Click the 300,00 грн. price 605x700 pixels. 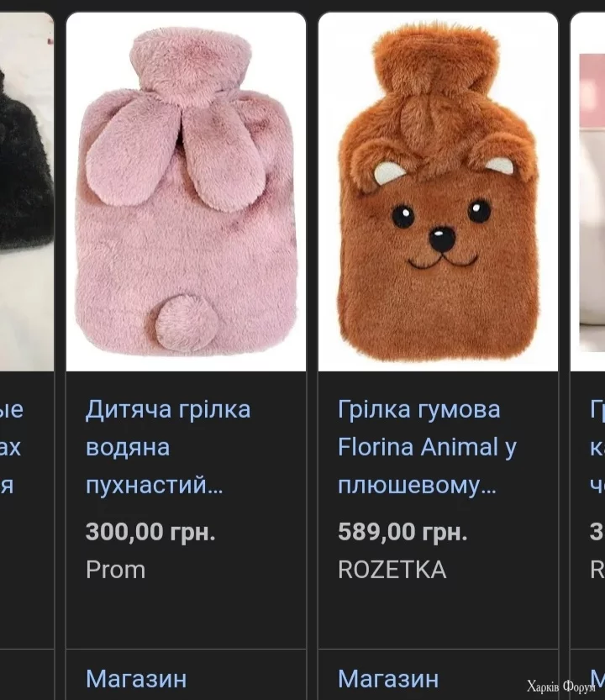[x=150, y=532]
